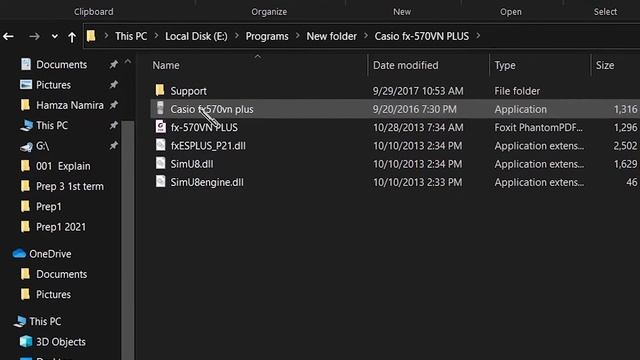Image resolution: width=640 pixels, height=360 pixels.
Task: Select OneDrive in the navigation pane
Action: point(50,254)
